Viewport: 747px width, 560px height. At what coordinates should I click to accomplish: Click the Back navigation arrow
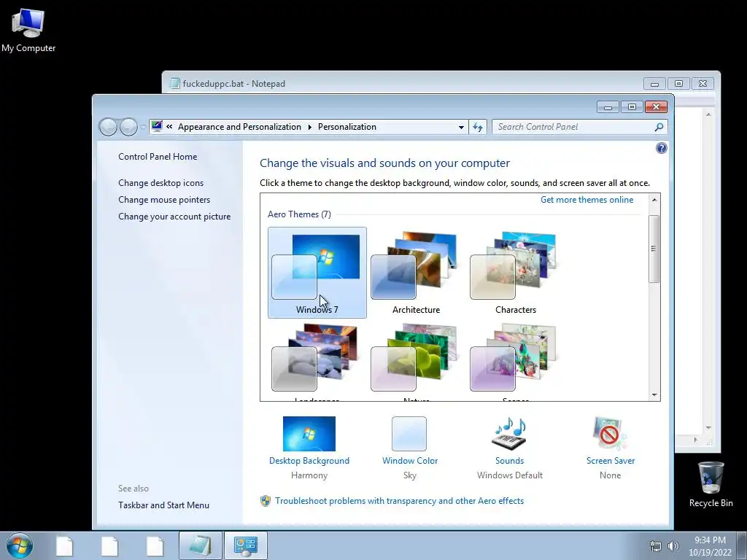pyautogui.click(x=108, y=127)
